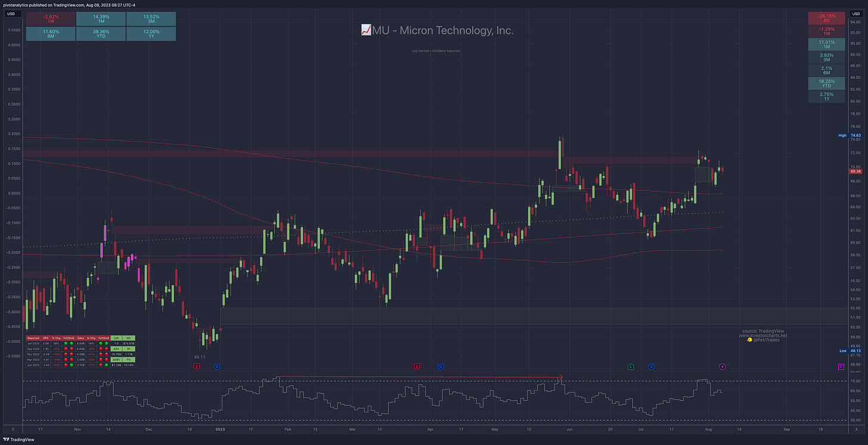Click the 2023 label on the time axis

coord(220,428)
